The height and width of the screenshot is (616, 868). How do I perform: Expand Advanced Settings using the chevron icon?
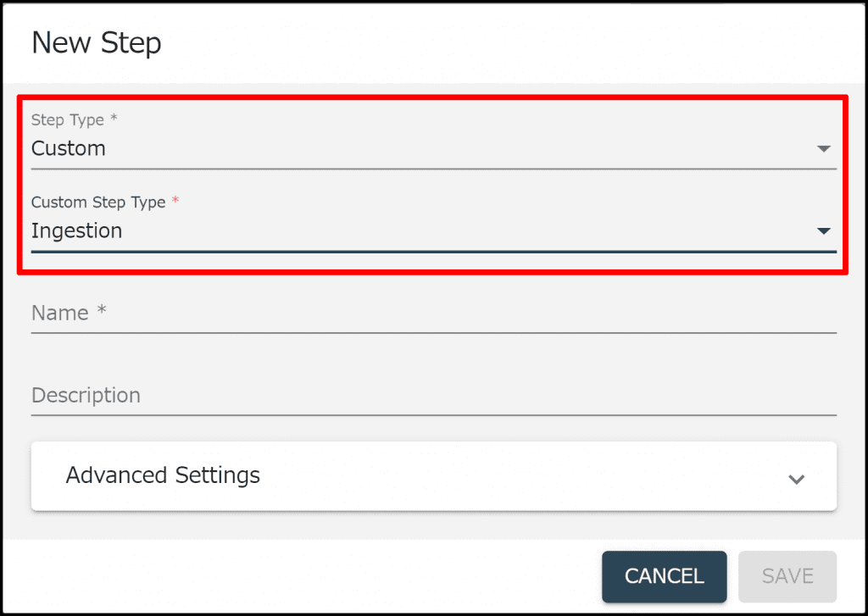[x=796, y=479]
